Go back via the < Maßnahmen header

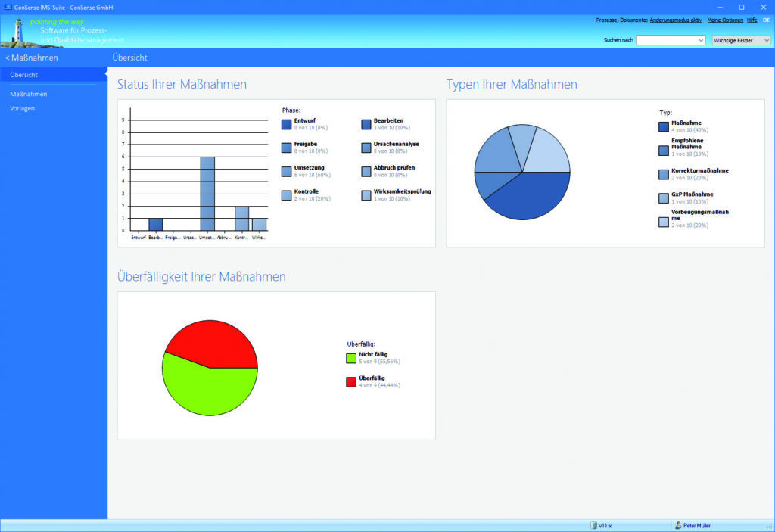pos(32,58)
